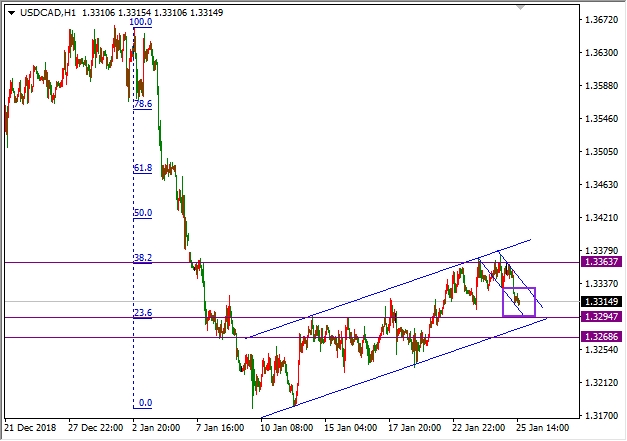Select the 0.0 Fibonacci level label
Viewport: 627px width, 441px height.
point(145,403)
